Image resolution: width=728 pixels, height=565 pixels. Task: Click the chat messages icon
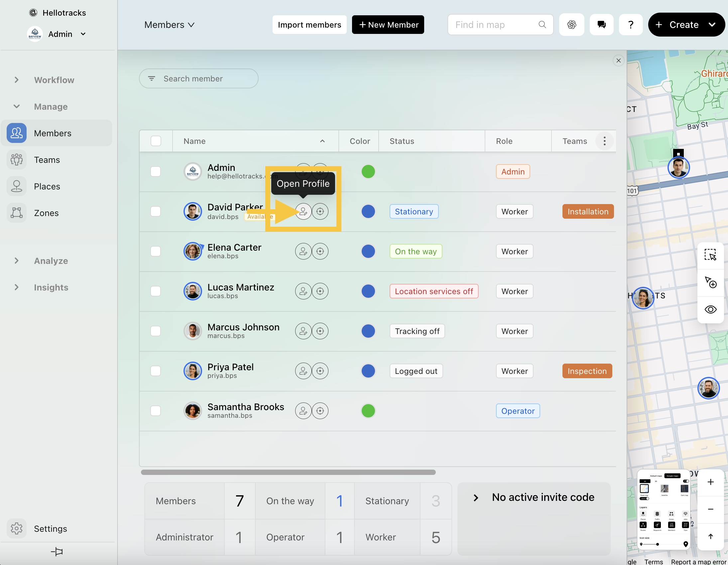[x=601, y=25]
